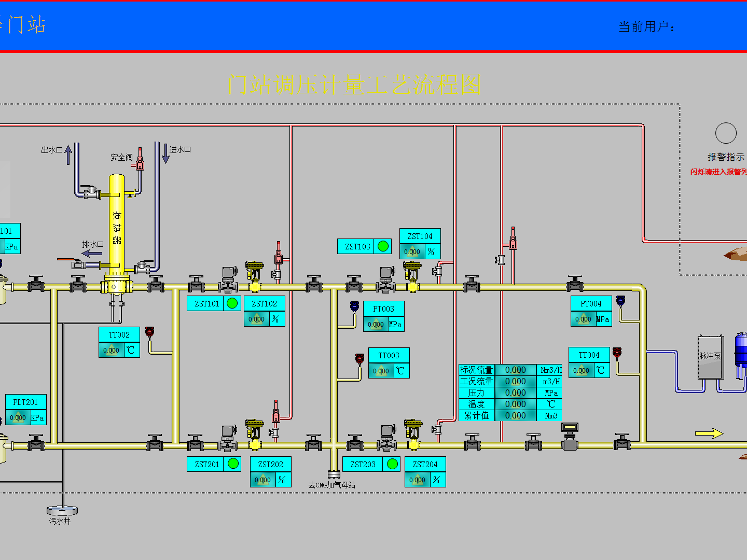Click the shut-off valve above ZST203
The height and width of the screenshot is (560, 747).
coord(388,438)
